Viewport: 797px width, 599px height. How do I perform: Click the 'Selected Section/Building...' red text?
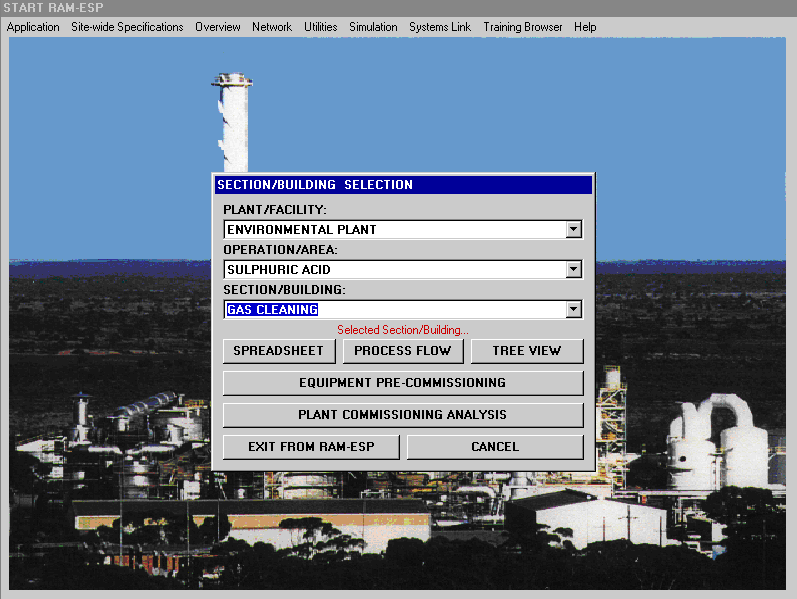tap(403, 330)
